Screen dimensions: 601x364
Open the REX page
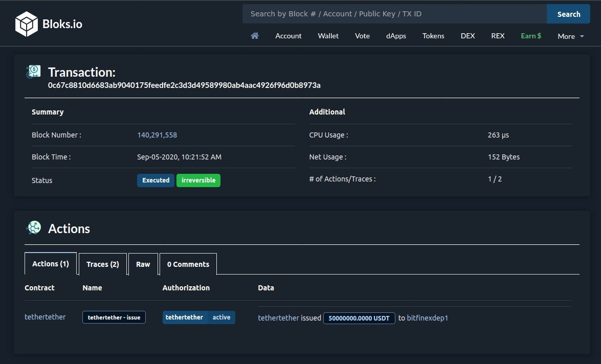(x=498, y=36)
